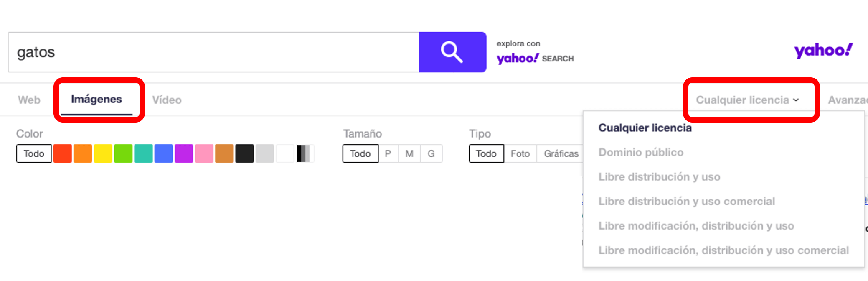The image size is (868, 281).
Task: Open the Vídeo tab
Action: (167, 100)
